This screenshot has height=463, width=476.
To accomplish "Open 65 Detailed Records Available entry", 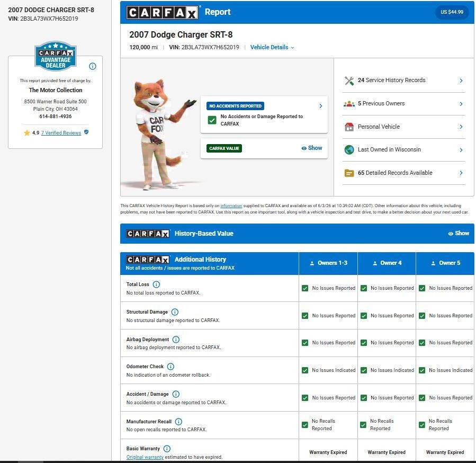I will tap(404, 173).
